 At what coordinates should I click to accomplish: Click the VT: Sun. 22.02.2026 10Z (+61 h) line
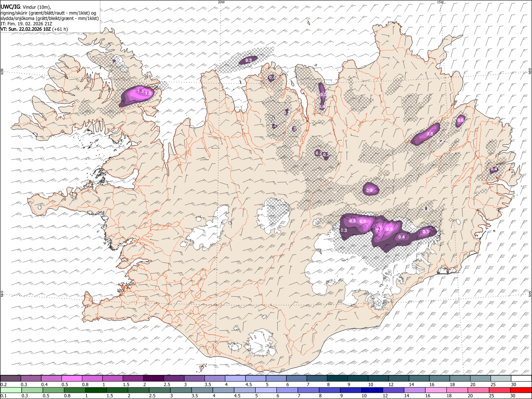[x=34, y=29]
